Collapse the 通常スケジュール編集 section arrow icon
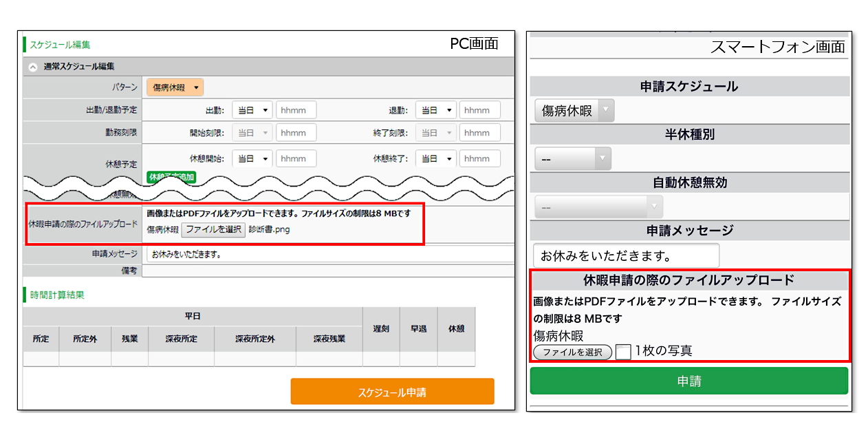The width and height of the screenshot is (868, 433). [33, 67]
